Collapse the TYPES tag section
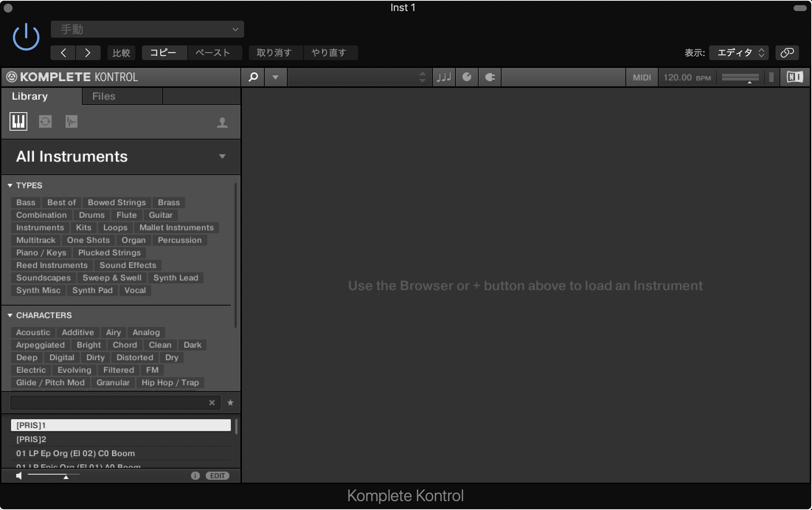 [x=10, y=185]
